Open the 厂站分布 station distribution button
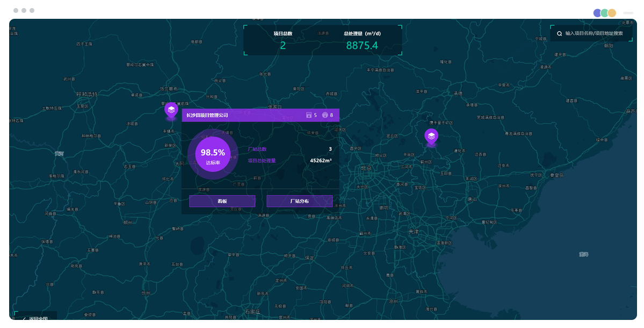Screen dimensions: 644x328 [x=299, y=201]
